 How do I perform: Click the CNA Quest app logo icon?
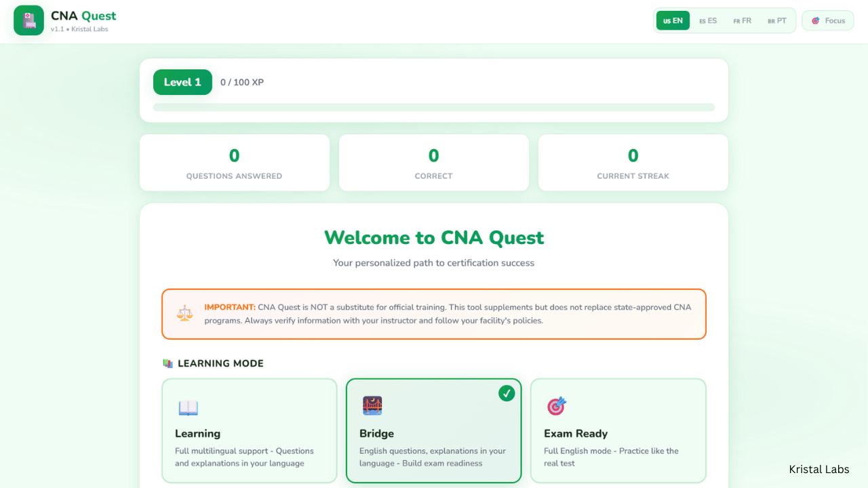(x=28, y=20)
